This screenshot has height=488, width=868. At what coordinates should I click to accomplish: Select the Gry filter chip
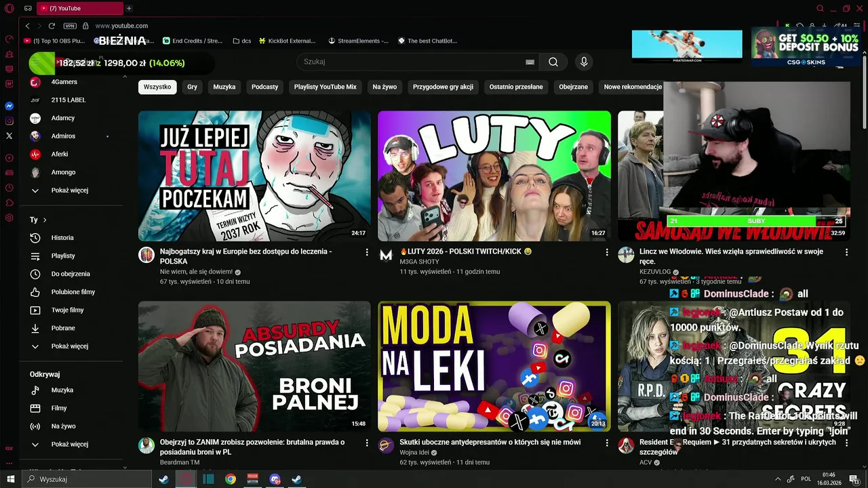(193, 87)
